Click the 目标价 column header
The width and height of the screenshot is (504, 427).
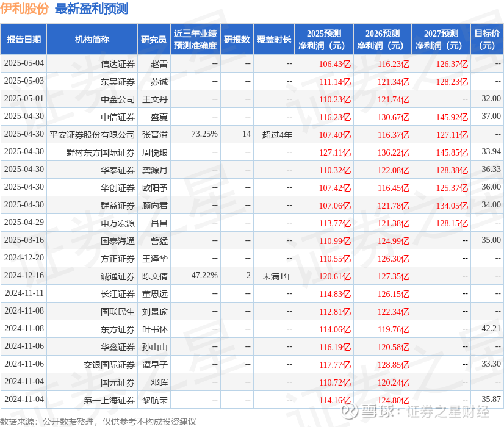(x=487, y=39)
